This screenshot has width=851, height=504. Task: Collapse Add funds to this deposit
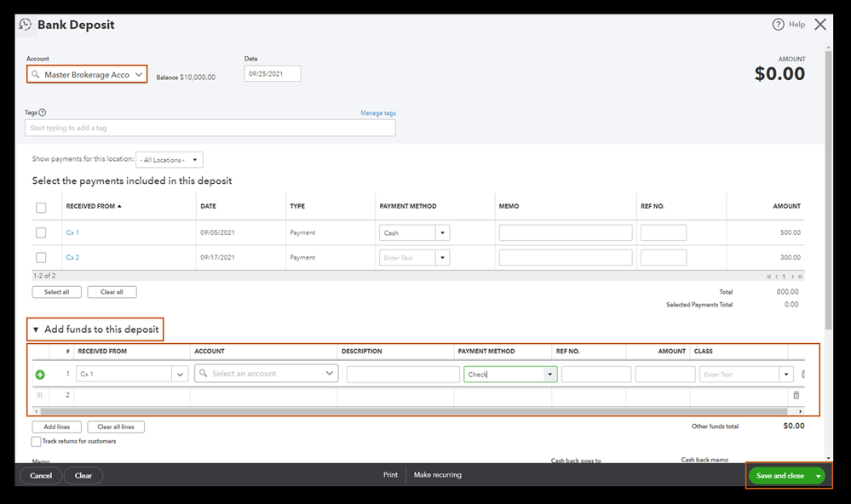point(35,329)
